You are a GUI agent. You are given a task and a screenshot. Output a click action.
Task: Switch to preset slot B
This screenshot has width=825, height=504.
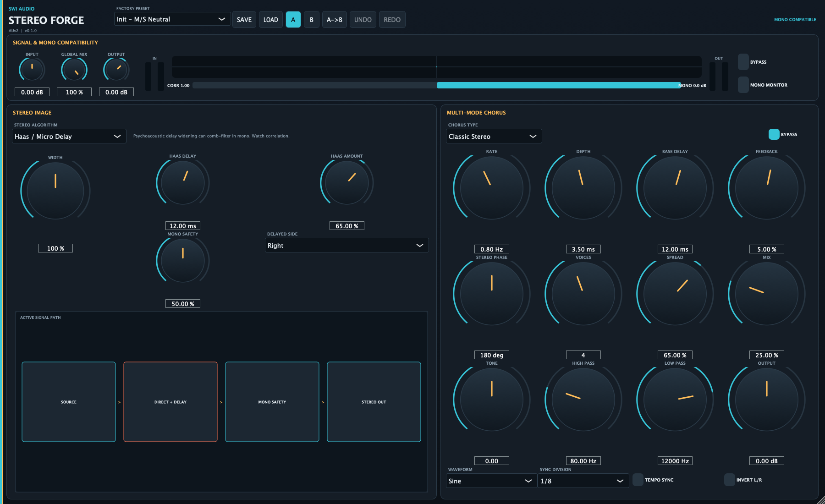click(312, 20)
